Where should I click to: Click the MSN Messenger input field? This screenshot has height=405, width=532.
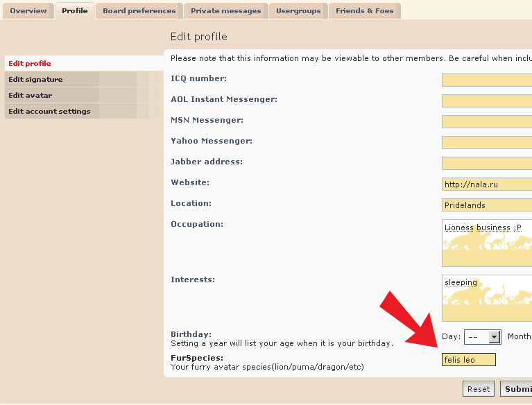[487, 121]
